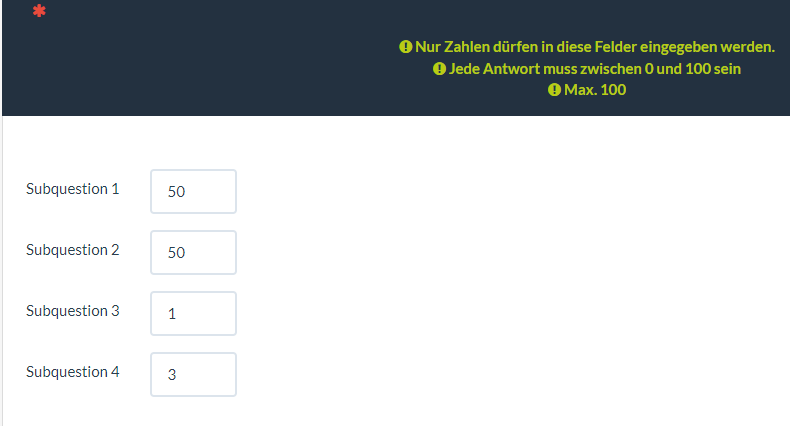The height and width of the screenshot is (426, 790).
Task: Click the 'Subquestion 2' label
Action: (x=72, y=249)
